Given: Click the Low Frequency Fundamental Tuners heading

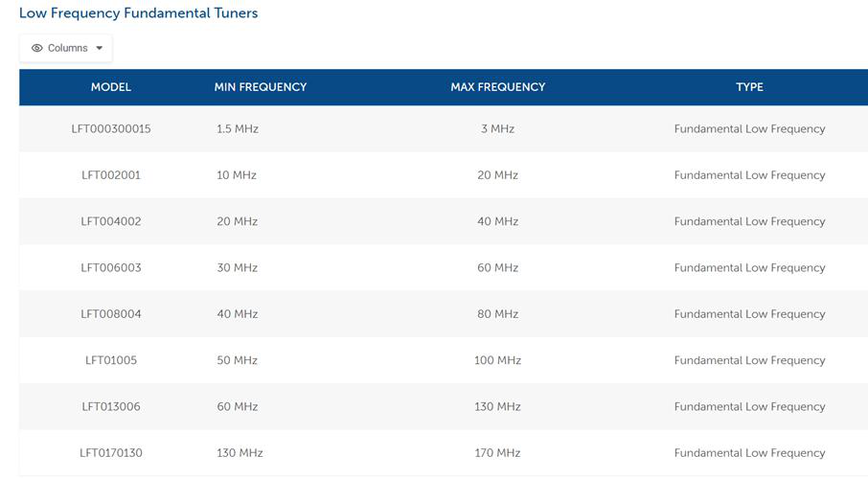Looking at the screenshot, I should [x=138, y=13].
